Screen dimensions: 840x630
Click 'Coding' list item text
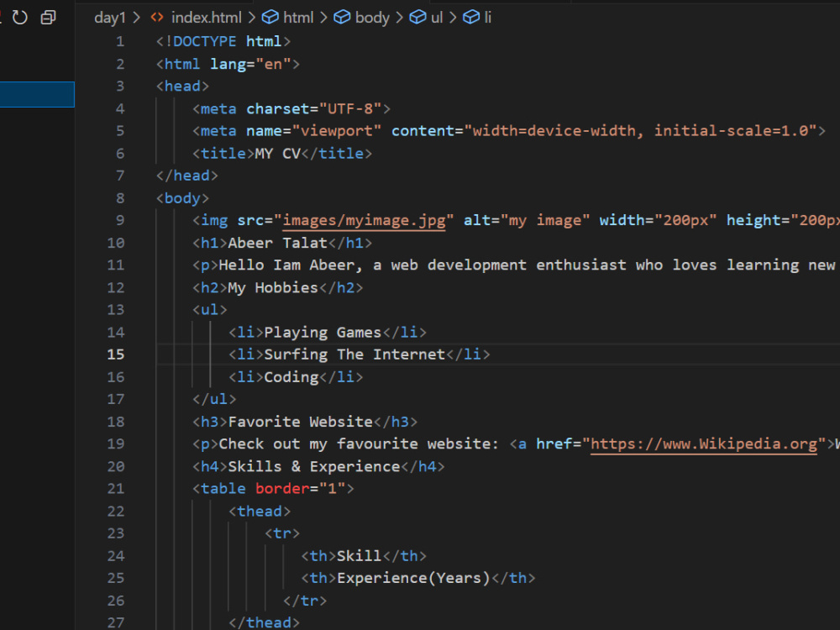(x=291, y=377)
